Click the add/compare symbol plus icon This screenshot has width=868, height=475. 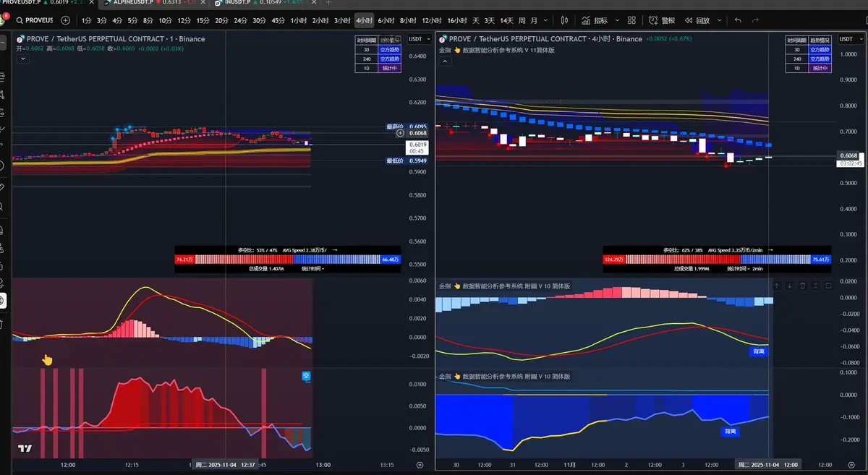click(x=66, y=20)
